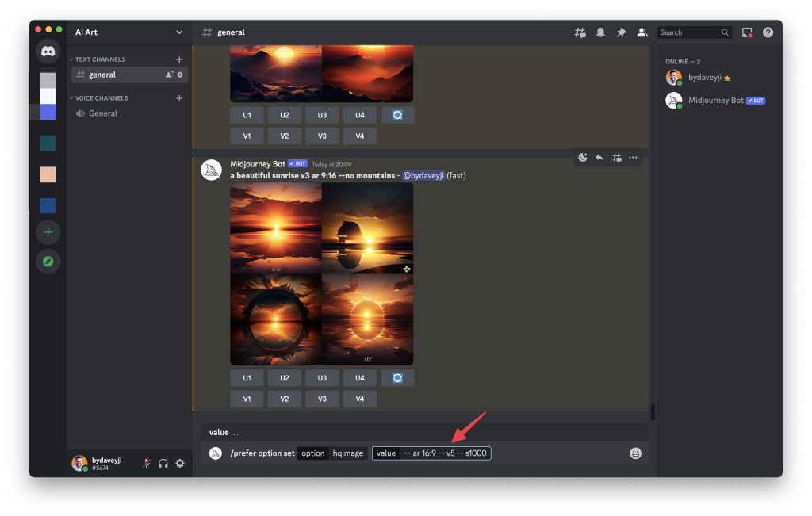
Task: Click search magnifier icon
Action: [x=725, y=32]
